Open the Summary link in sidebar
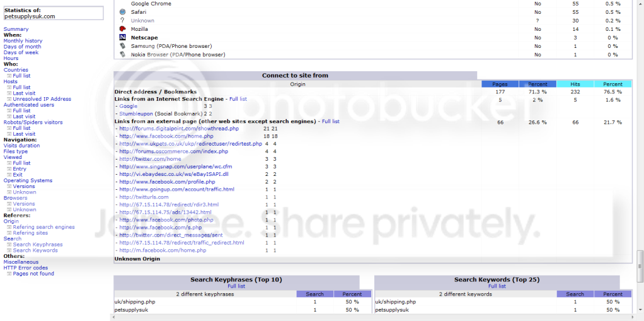 click(16, 29)
